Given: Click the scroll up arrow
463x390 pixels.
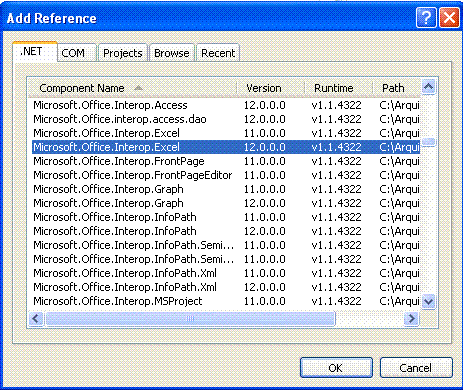Looking at the screenshot, I should click(428, 87).
